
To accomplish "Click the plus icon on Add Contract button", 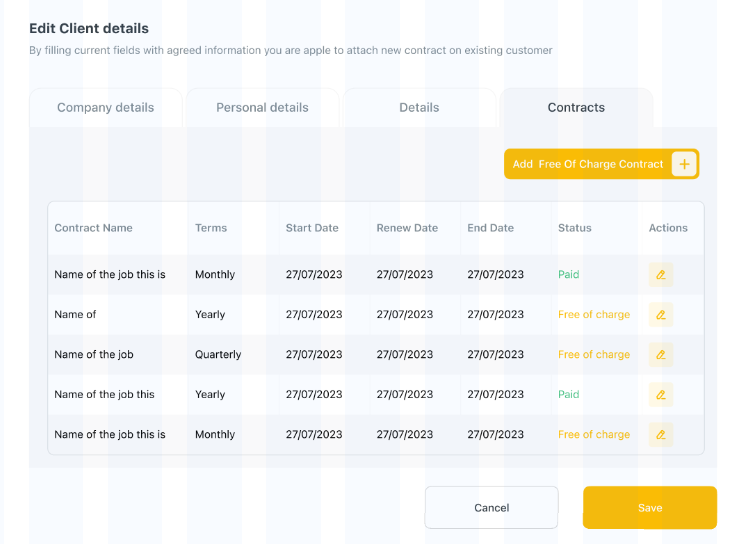I will [684, 164].
